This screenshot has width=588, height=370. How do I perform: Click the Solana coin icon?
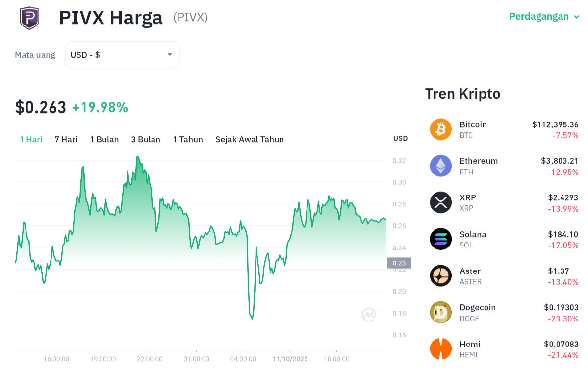pos(440,239)
